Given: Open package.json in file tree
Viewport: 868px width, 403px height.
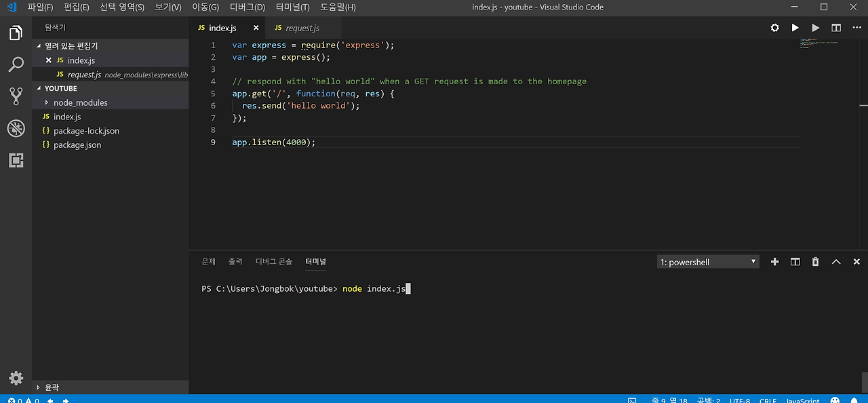Looking at the screenshot, I should tap(111, 145).
